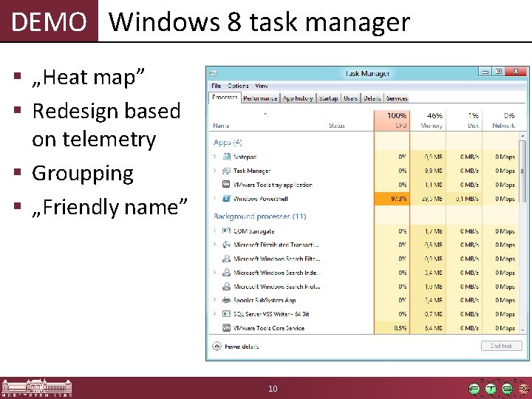Open the File menu
The image size is (532, 399).
tap(216, 86)
